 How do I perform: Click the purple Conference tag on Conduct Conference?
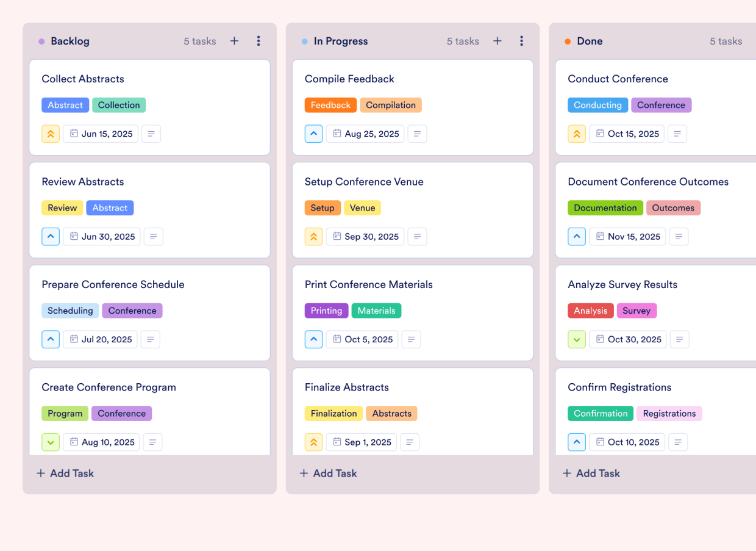click(x=661, y=105)
